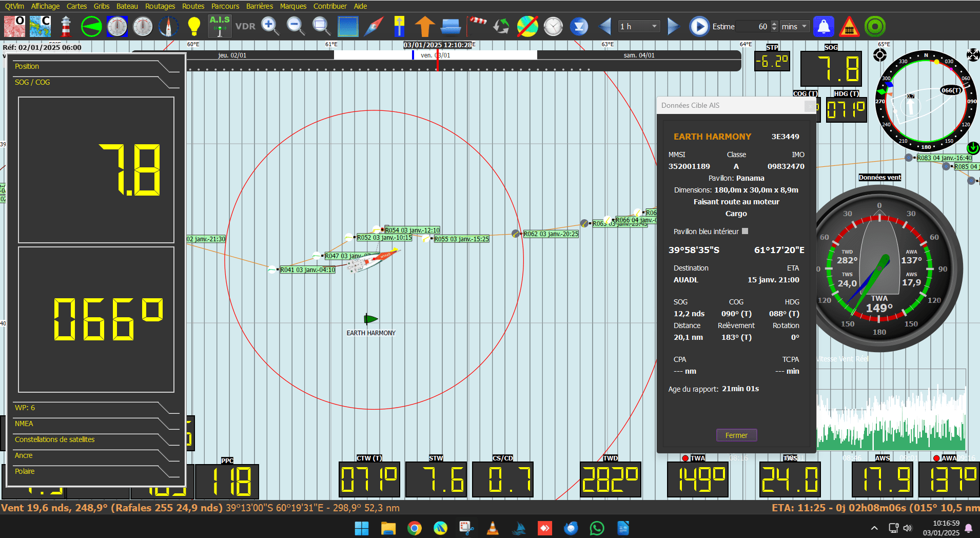Click the lighthouse toolbar icon
Image resolution: width=980 pixels, height=538 pixels.
click(66, 26)
